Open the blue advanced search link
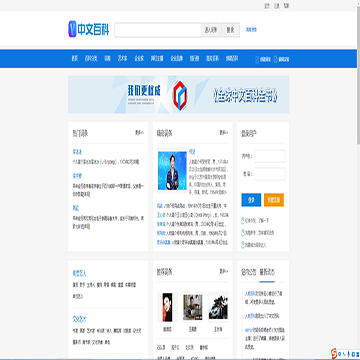This screenshot has height=360, width=360. coord(251,30)
